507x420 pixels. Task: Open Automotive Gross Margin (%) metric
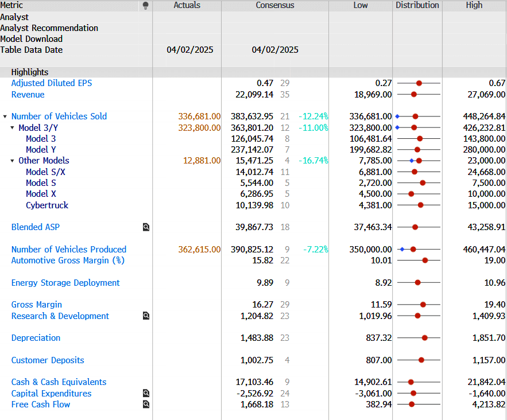68,260
